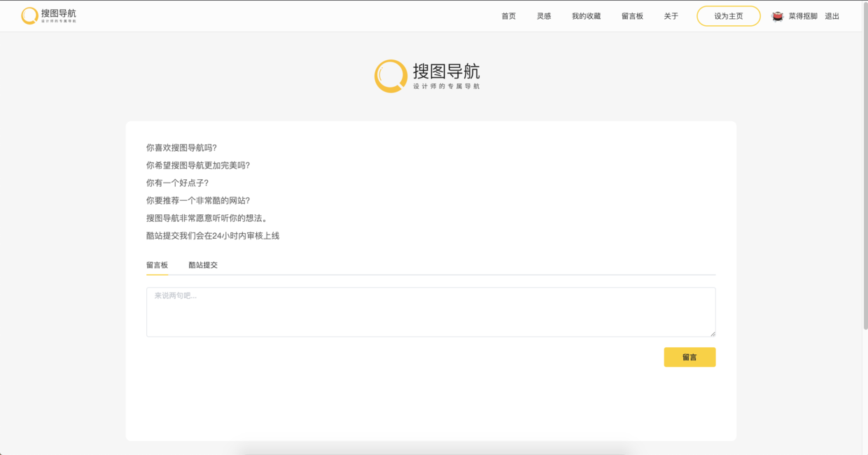Viewport: 868px width, 455px height.
Task: Click the large center 搜图导航 title text
Action: pos(446,71)
